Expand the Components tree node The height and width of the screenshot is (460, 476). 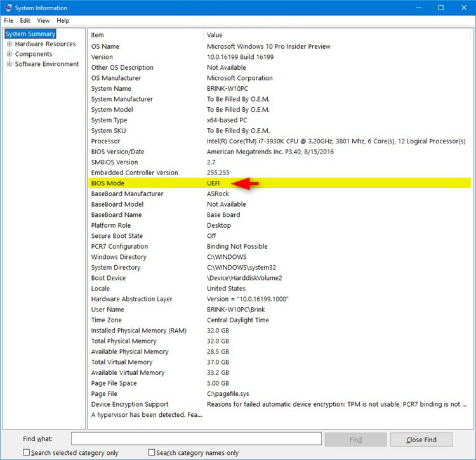(10, 55)
